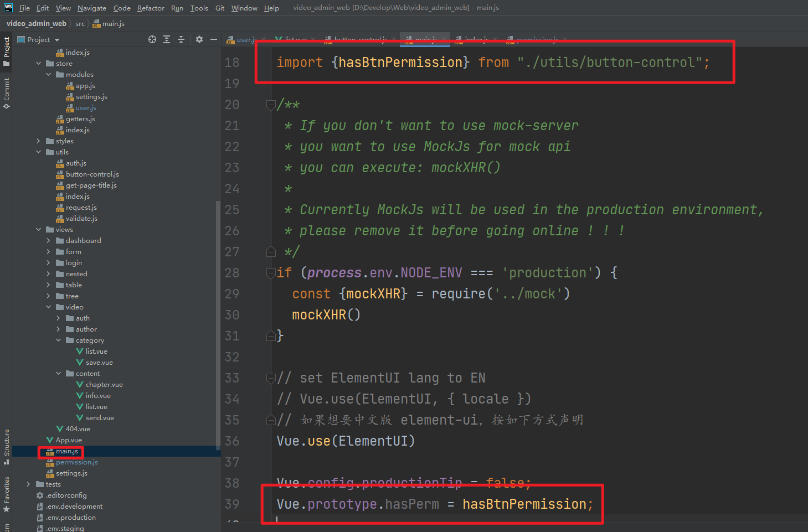The width and height of the screenshot is (808, 532).
Task: Expand the dashboard folder
Action: (x=49, y=241)
